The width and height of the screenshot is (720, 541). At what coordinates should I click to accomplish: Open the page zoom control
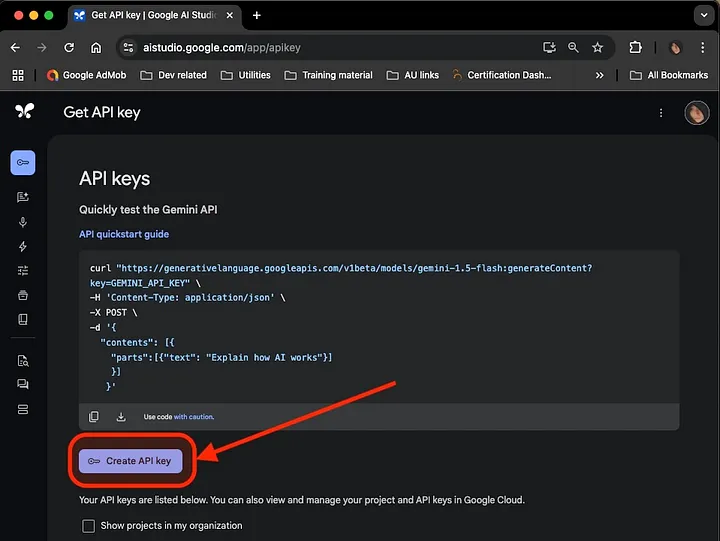[x=573, y=47]
